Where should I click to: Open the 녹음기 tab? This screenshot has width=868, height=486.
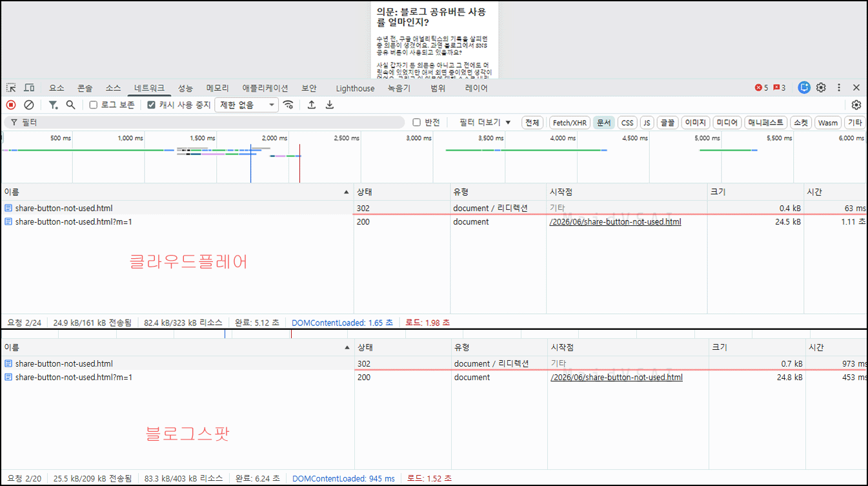(x=399, y=88)
